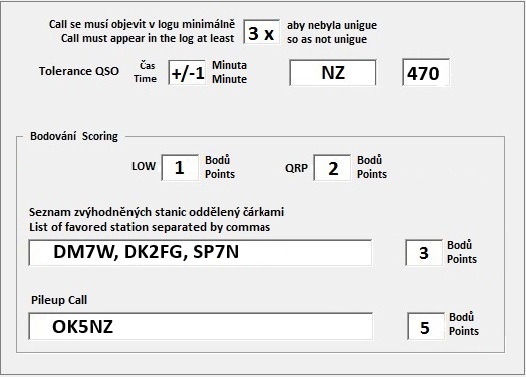Click 'Call se musí objevit v logu minimálně' text

pos(142,24)
